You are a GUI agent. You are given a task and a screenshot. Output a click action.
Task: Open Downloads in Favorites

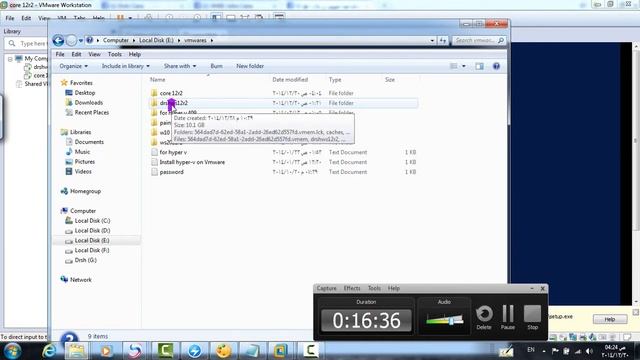(x=89, y=102)
